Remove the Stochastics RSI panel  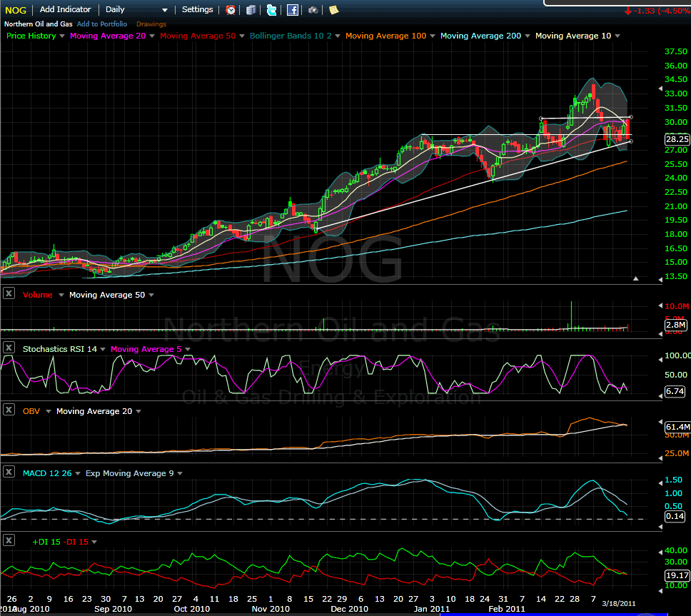click(9, 348)
